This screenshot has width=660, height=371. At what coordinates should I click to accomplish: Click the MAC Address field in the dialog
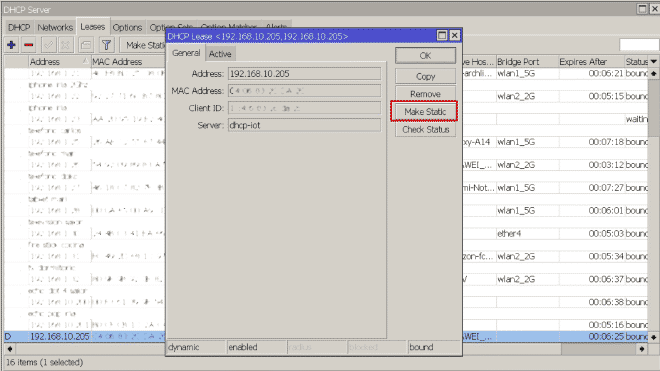[304, 91]
